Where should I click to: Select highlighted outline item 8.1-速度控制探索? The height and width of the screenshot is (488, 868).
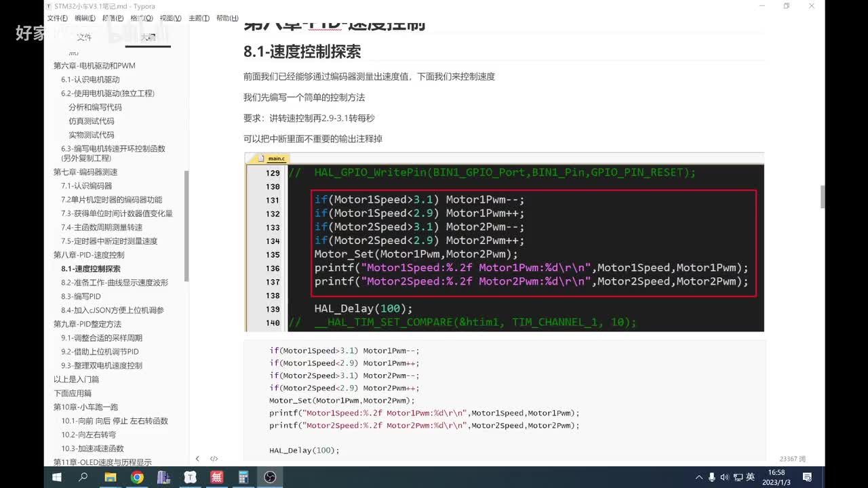(91, 269)
